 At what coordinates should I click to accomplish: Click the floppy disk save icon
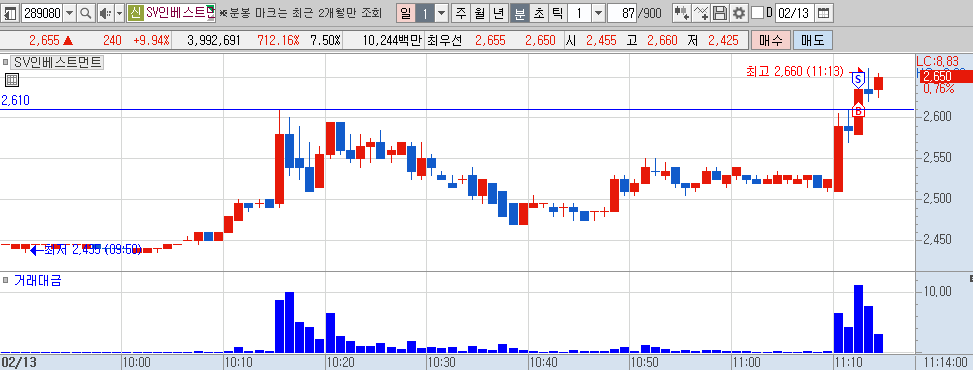[x=720, y=12]
